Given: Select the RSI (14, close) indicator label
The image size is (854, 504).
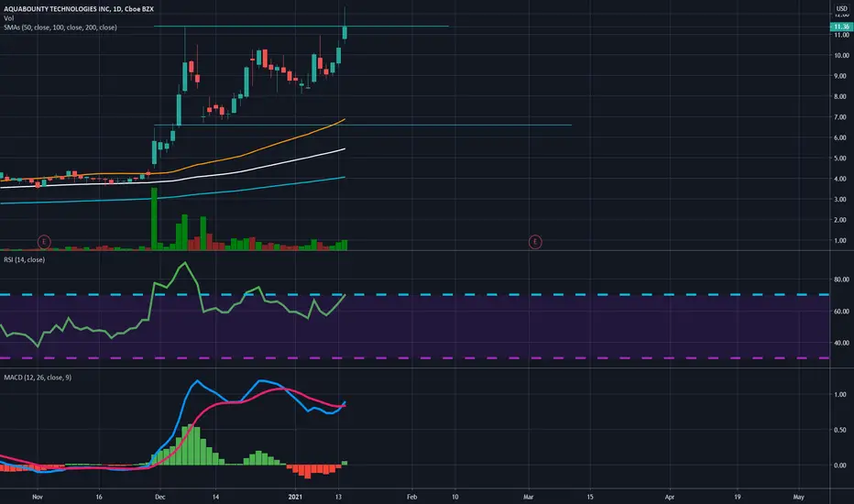Looking at the screenshot, I should pyautogui.click(x=25, y=260).
